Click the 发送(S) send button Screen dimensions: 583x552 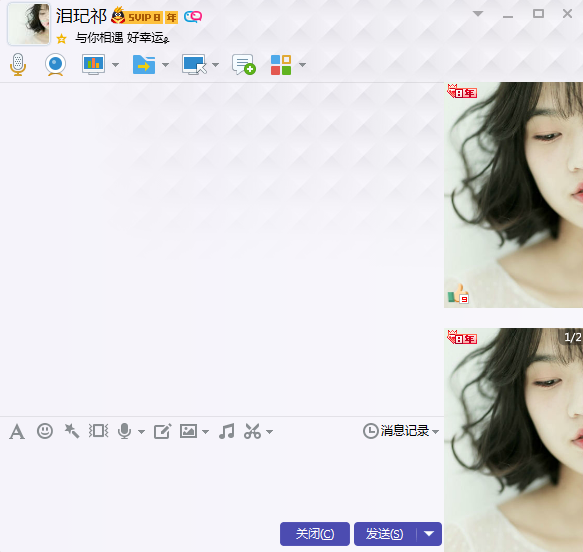[x=385, y=534]
